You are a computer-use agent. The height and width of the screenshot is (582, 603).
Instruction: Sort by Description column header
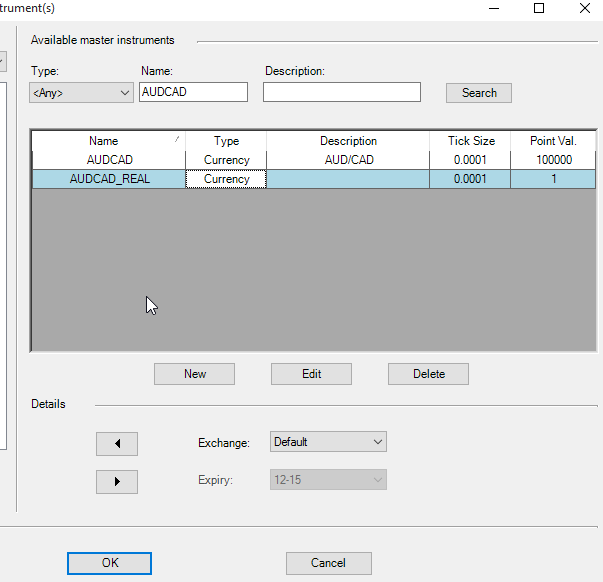[x=348, y=141]
